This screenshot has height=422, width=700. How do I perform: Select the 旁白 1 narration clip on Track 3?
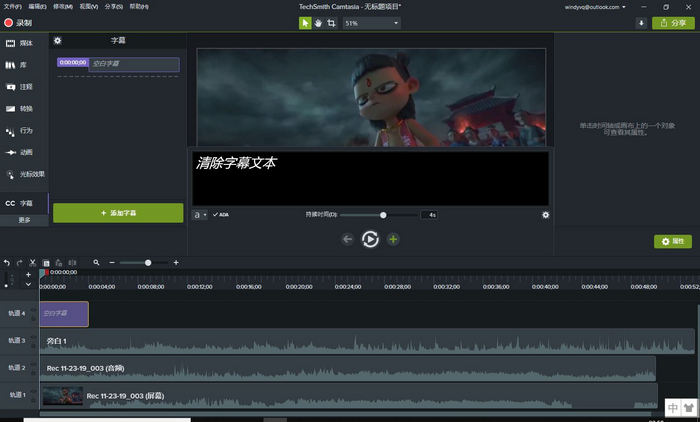(x=367, y=341)
